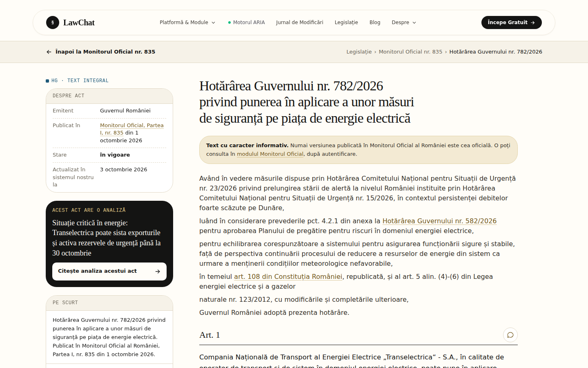Open art. 108 din Constituția României link
Viewport: 588px width, 368px height.
point(288,276)
